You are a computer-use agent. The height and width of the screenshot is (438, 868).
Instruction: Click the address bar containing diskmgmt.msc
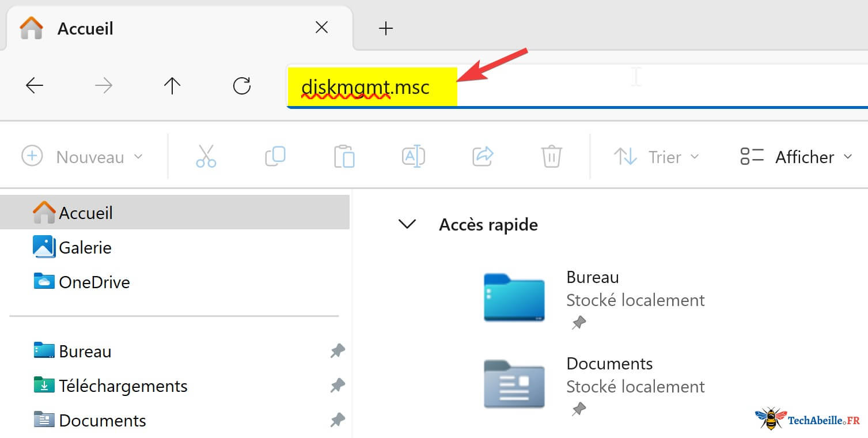tap(576, 88)
